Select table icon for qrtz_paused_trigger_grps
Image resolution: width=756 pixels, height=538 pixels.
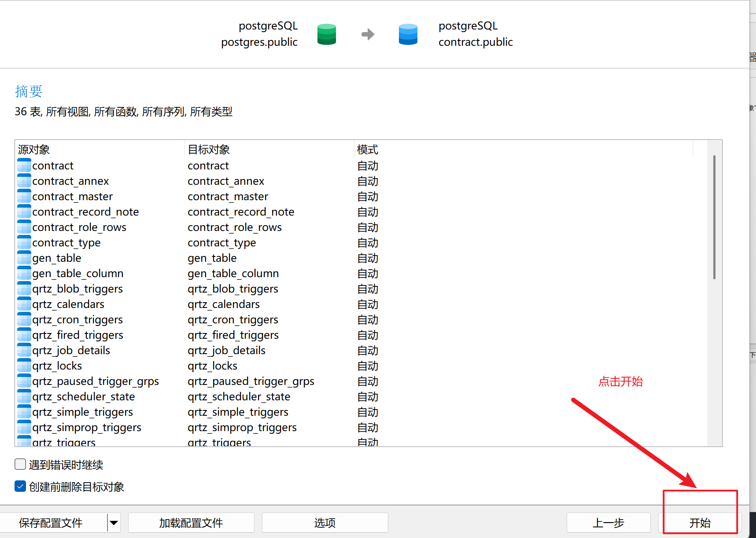(24, 381)
